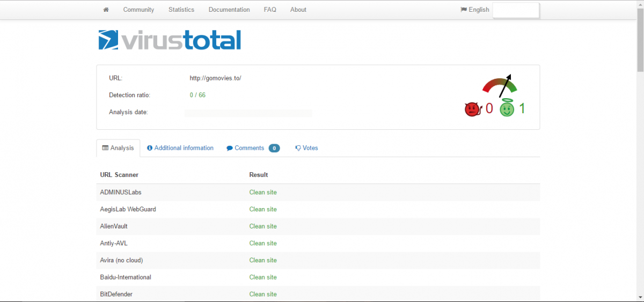Open the FAQ page
644x302 pixels.
(270, 10)
